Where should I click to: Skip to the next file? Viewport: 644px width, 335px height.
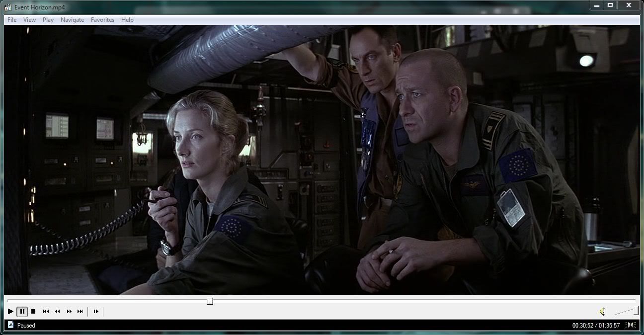[x=80, y=312]
